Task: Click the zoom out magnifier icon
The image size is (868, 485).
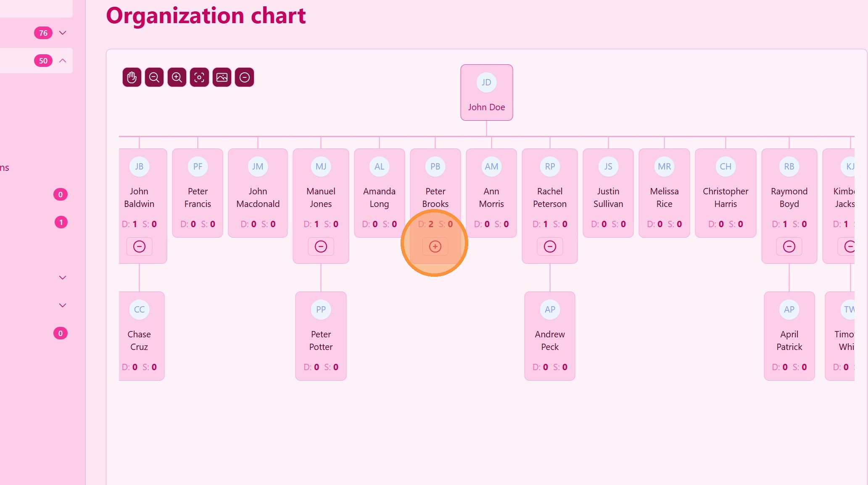Action: pos(154,77)
